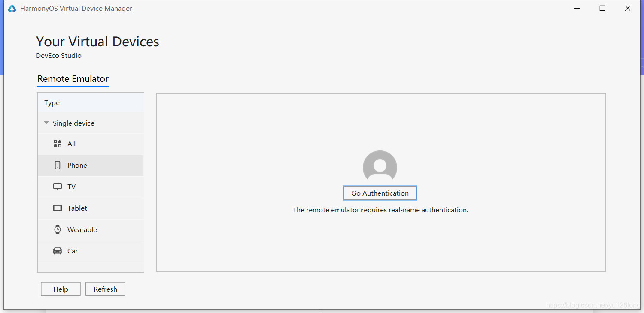Select the Phone category row
Image resolution: width=644 pixels, height=313 pixels.
pyautogui.click(x=91, y=166)
